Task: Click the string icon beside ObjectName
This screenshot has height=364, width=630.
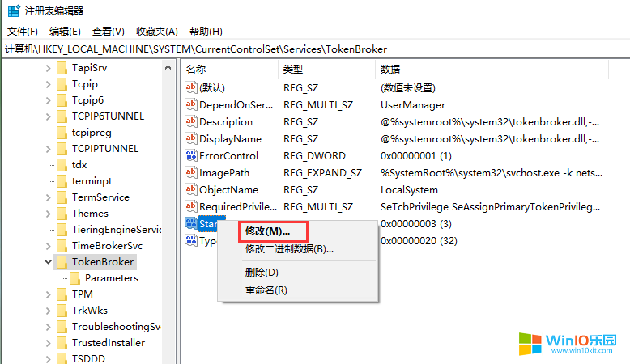Action: (191, 189)
